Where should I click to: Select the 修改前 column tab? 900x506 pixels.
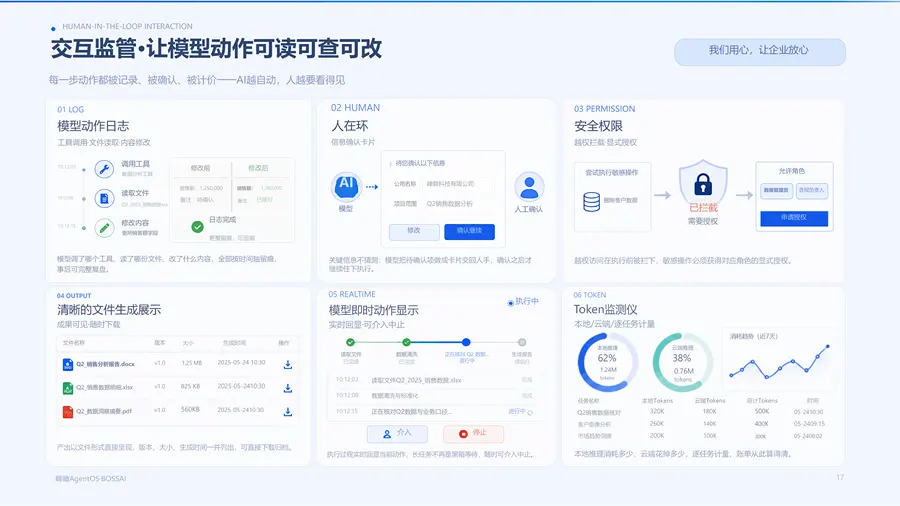pyautogui.click(x=200, y=168)
